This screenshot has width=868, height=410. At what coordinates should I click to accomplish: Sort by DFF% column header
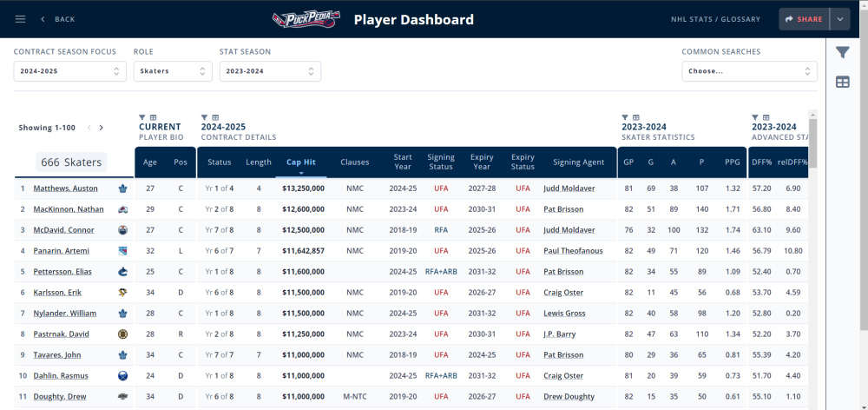tap(762, 162)
